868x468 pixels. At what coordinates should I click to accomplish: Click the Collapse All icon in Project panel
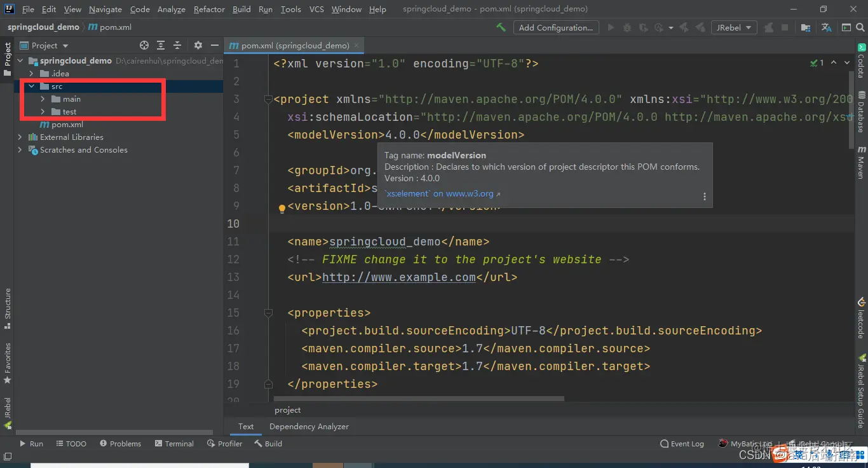[x=177, y=45]
